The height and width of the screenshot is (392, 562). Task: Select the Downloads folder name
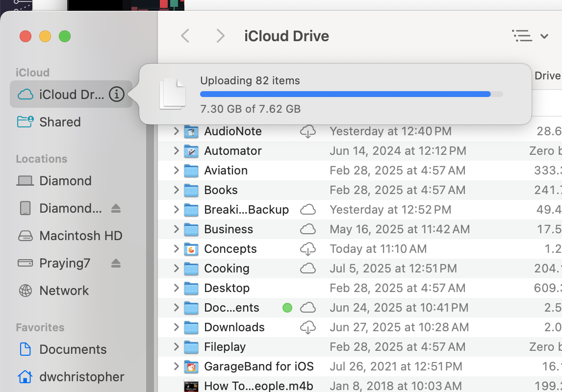tap(234, 327)
